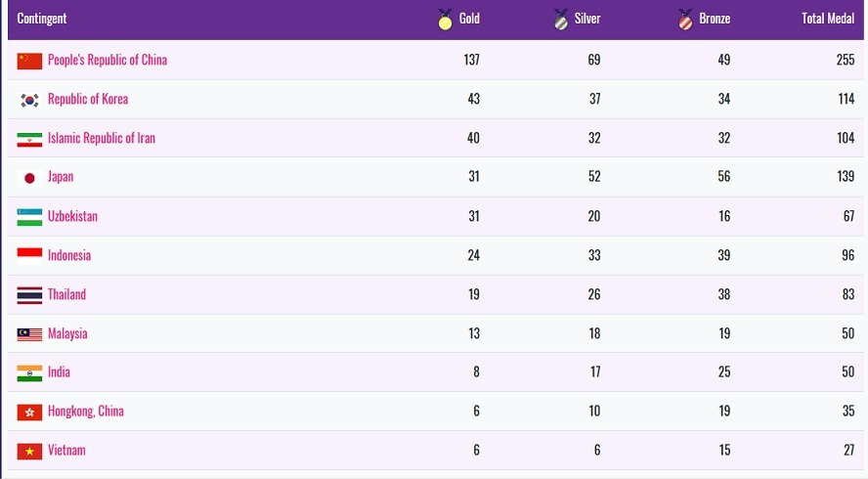Click the Iran flag icon
Viewport: 868px width, 479px height.
coord(29,139)
